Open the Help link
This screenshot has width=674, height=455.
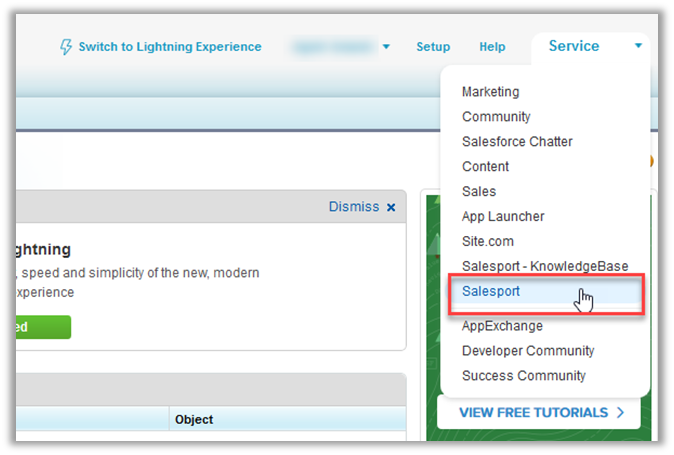pyautogui.click(x=492, y=47)
